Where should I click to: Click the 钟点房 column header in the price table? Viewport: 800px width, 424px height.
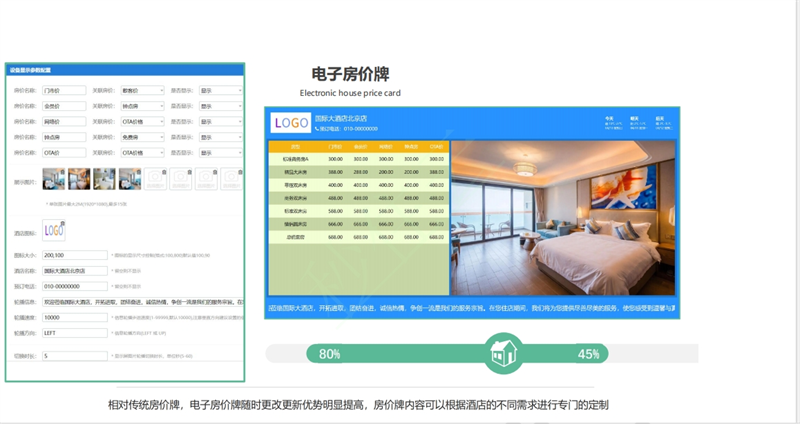click(410, 147)
